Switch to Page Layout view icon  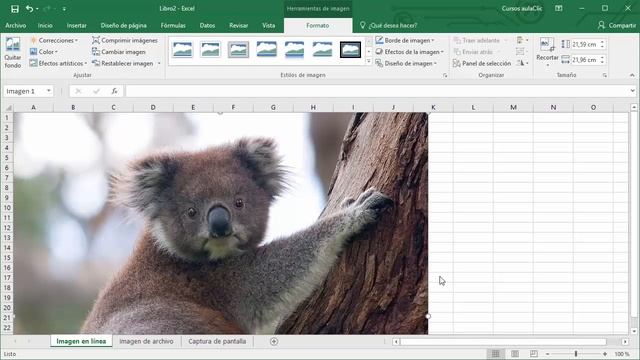[x=515, y=354]
